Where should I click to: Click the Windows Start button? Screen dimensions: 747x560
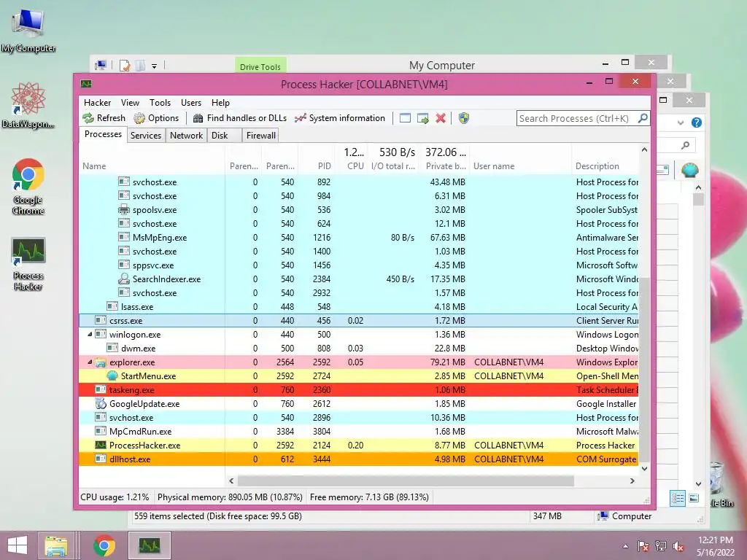click(18, 545)
